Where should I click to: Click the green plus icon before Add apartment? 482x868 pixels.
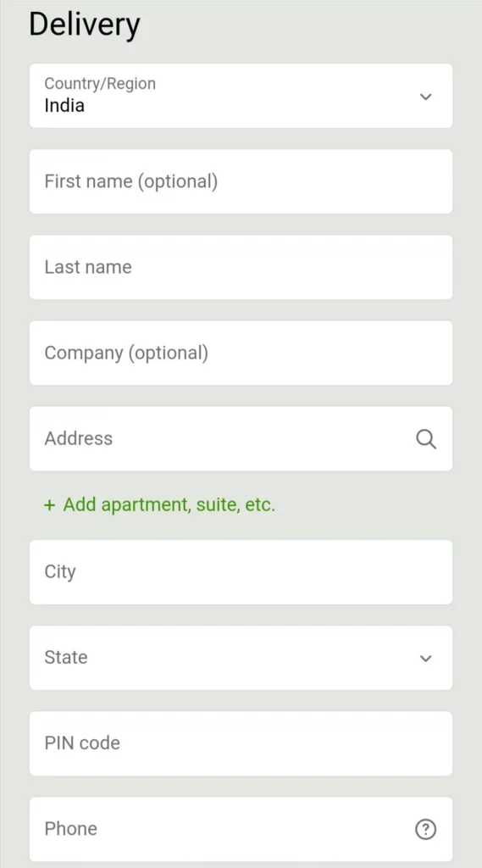point(50,505)
